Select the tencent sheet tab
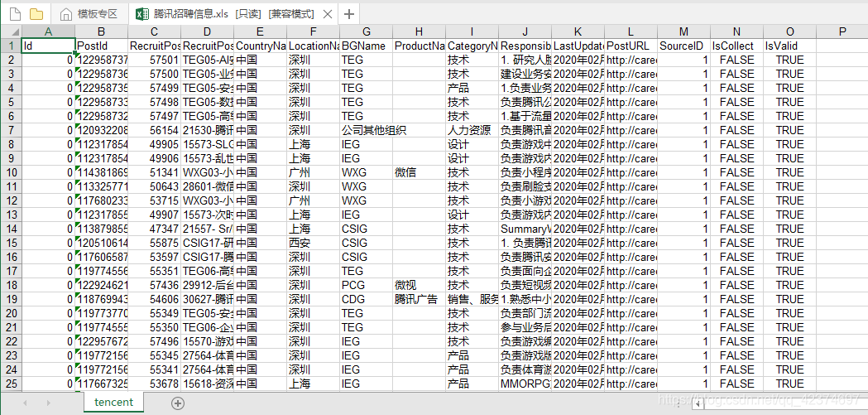Viewport: 868px width, 415px height. click(114, 403)
